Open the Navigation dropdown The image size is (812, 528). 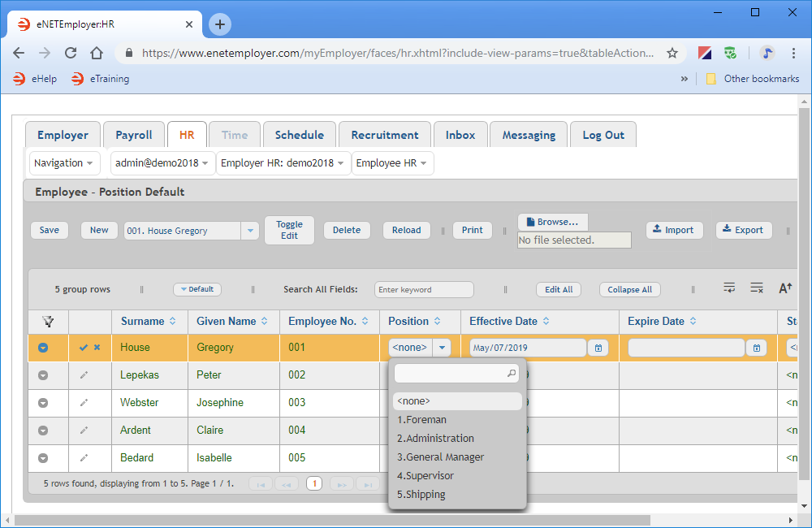64,162
